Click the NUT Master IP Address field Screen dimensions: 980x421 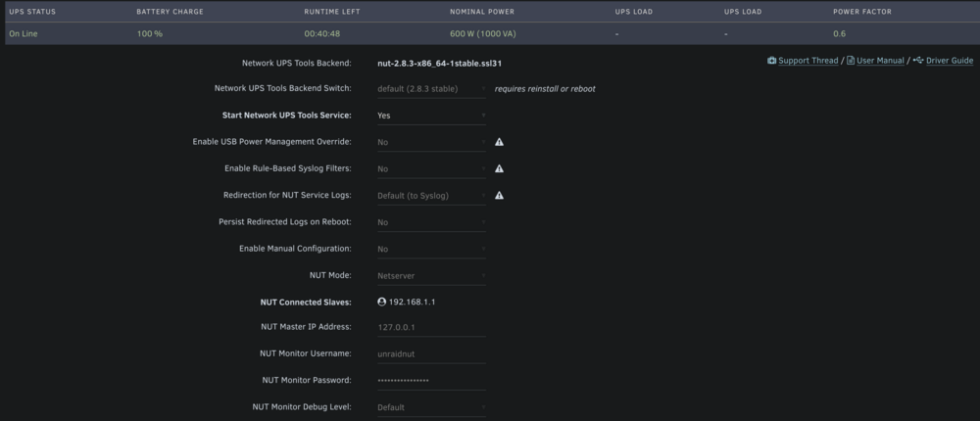[x=431, y=327]
